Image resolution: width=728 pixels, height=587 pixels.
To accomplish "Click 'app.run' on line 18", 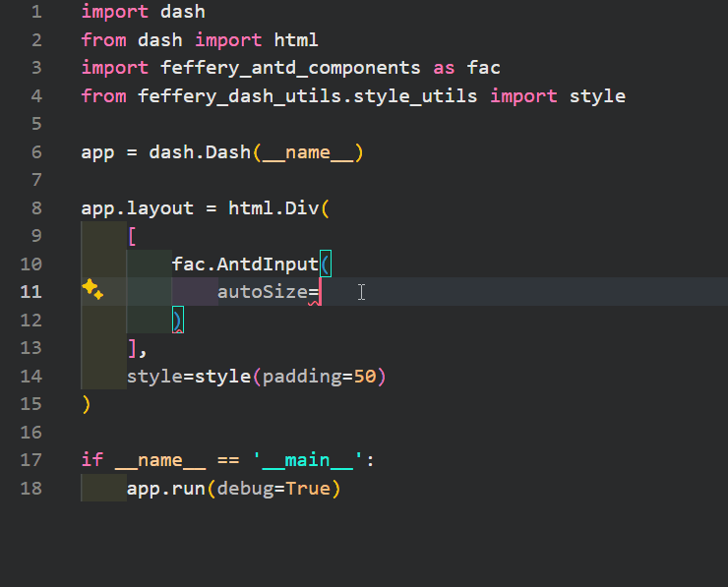I will tap(165, 489).
